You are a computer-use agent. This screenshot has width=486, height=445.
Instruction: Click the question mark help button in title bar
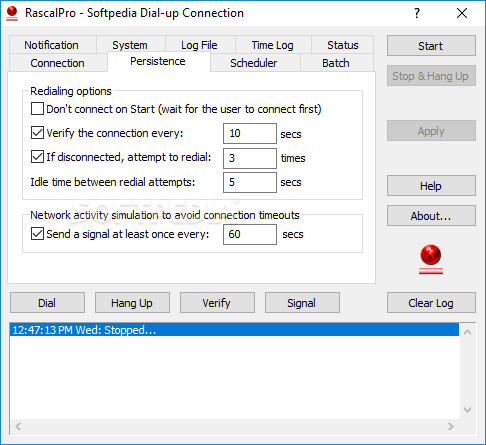pos(417,13)
